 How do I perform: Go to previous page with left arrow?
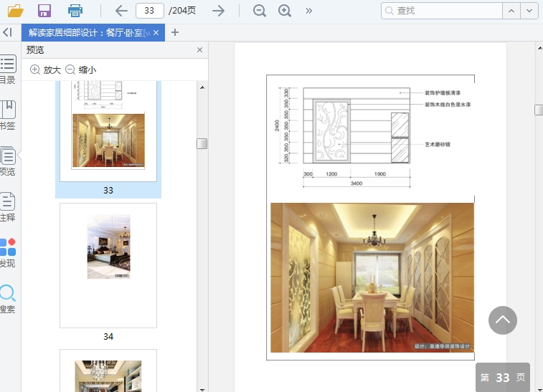tap(121, 11)
